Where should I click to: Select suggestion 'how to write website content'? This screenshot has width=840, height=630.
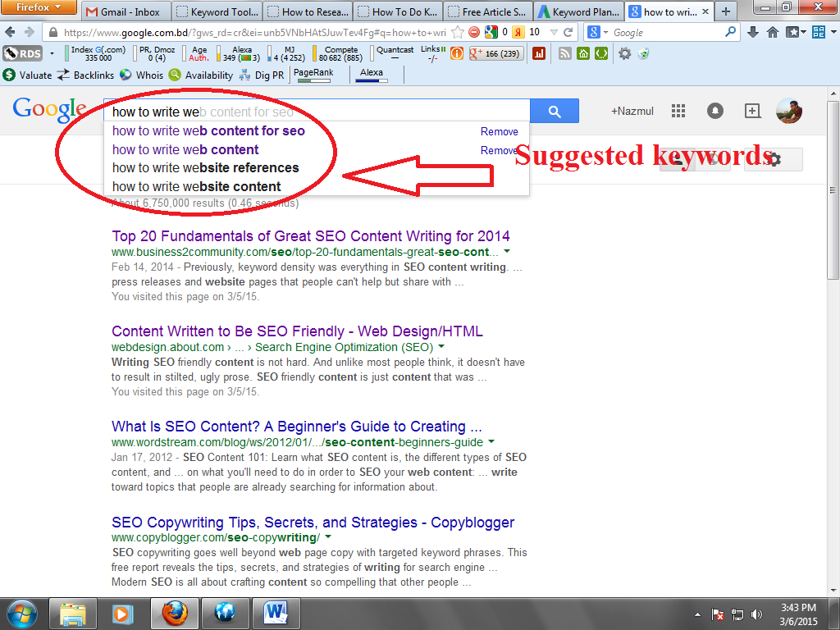click(x=196, y=186)
